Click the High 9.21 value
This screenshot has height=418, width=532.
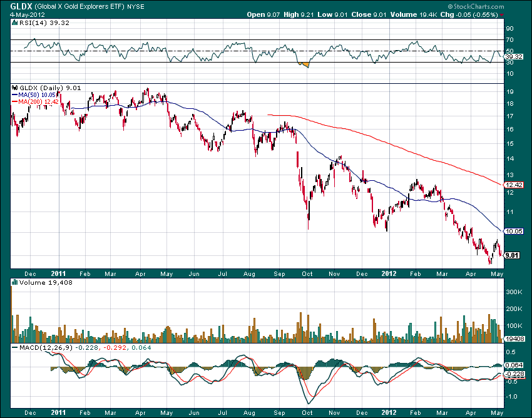pyautogui.click(x=299, y=14)
